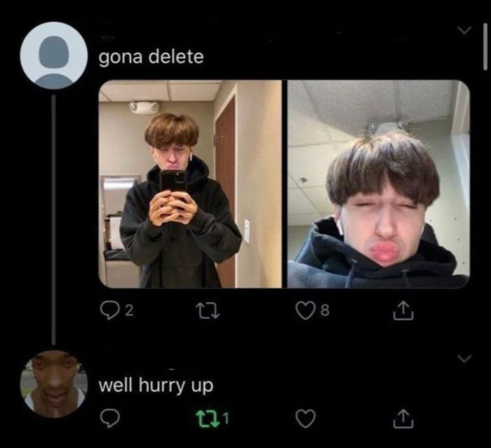This screenshot has height=448, width=491.
Task: Click the retweet count 1 on the reply
Action: [x=226, y=419]
